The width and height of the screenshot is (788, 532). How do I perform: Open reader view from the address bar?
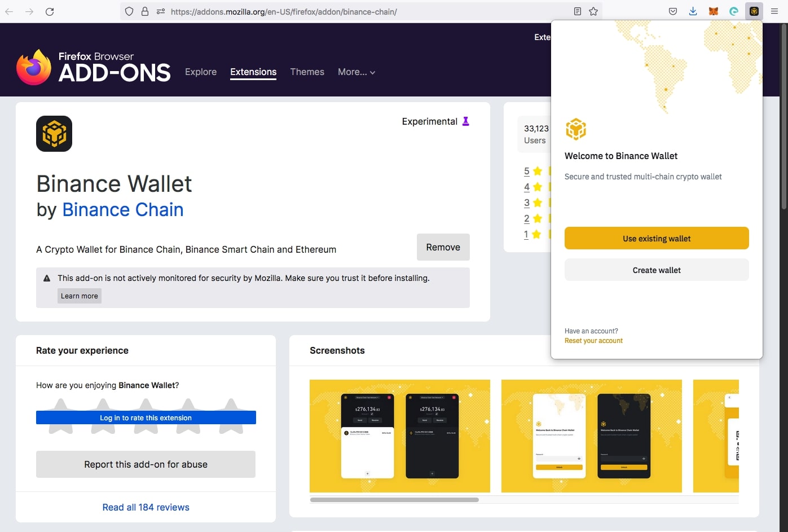[577, 11]
